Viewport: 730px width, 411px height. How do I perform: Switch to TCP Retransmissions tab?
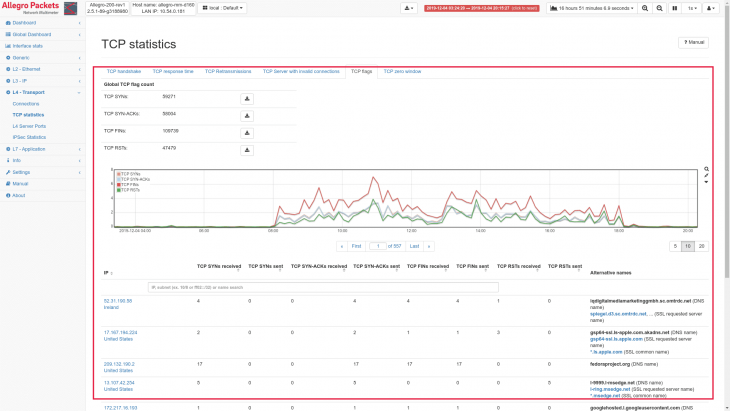click(x=222, y=72)
